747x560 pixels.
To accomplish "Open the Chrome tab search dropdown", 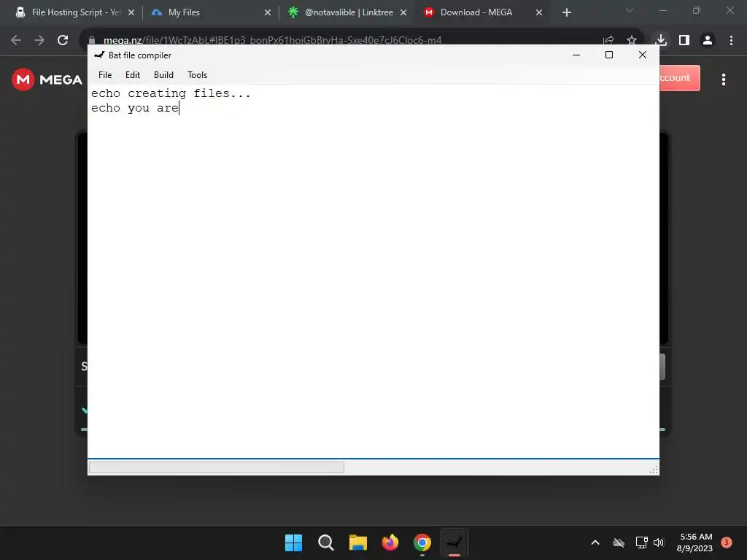I will point(630,10).
